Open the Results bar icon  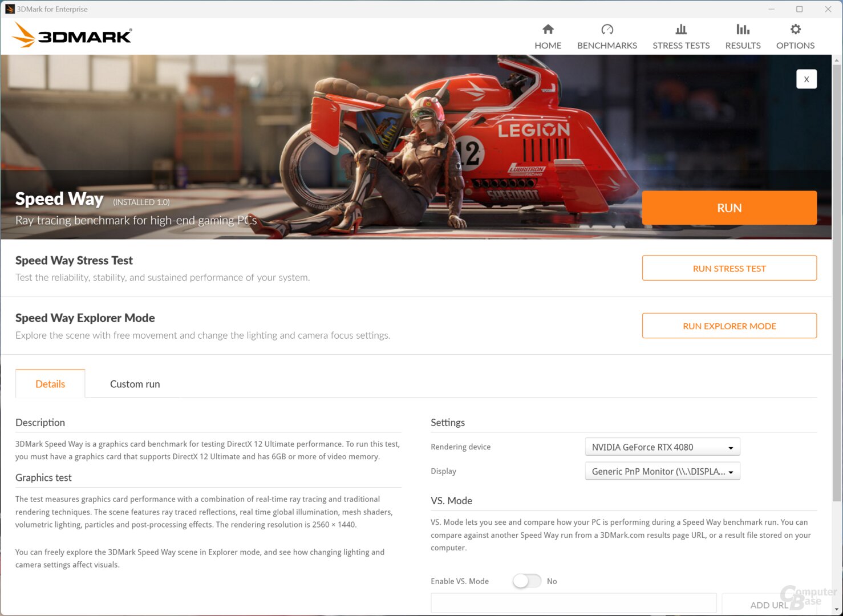(x=743, y=29)
